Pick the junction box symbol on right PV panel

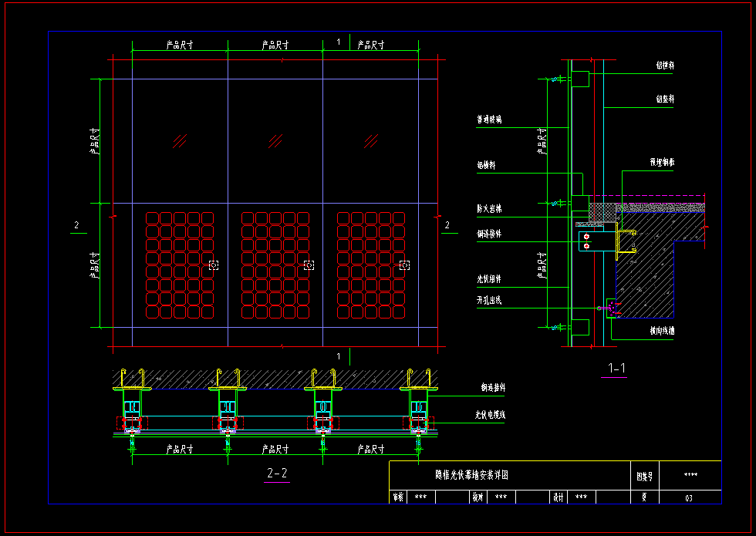[405, 265]
